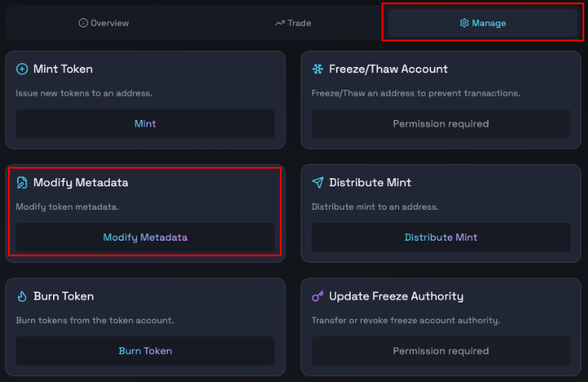The image size is (588, 382).
Task: Click the chart icon in Trade tab
Action: tap(280, 23)
